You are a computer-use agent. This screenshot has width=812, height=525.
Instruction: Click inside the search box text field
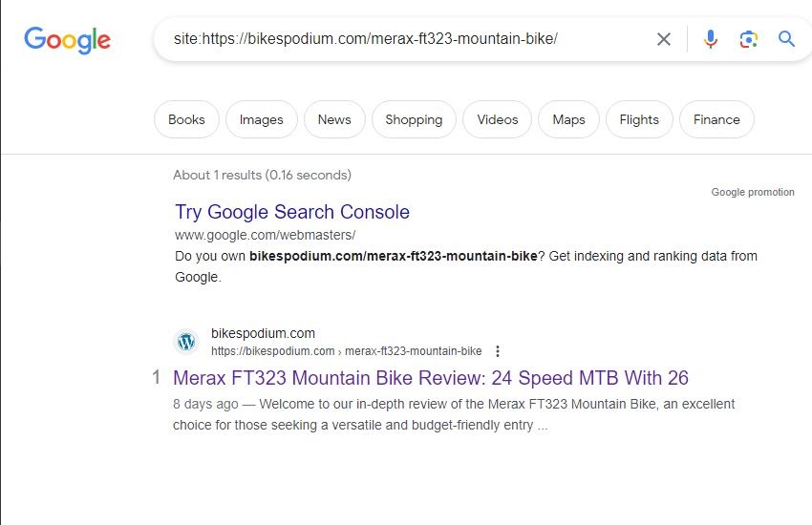(x=404, y=39)
